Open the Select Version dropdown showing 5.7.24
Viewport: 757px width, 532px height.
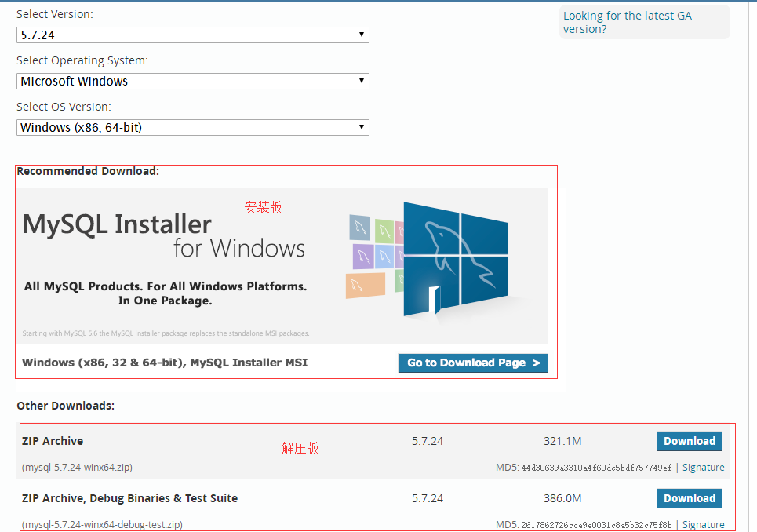point(193,35)
